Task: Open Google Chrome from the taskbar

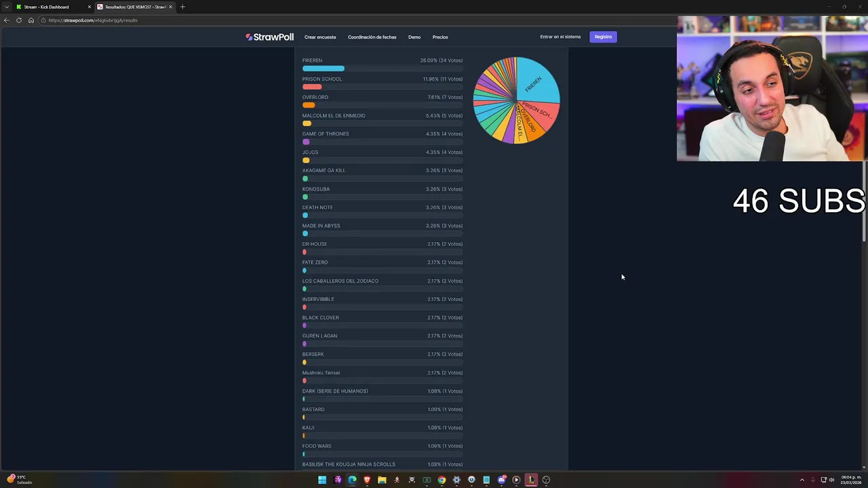Action: point(441,480)
